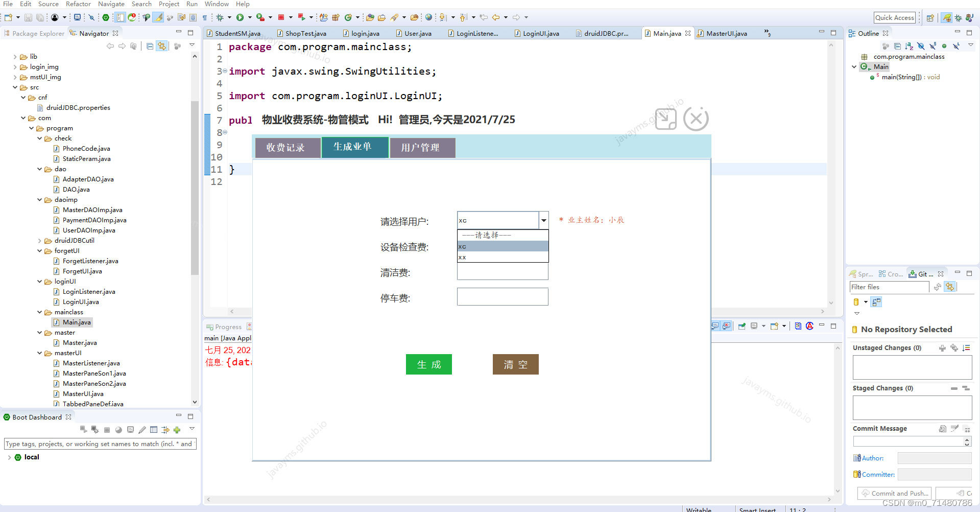Image resolution: width=980 pixels, height=512 pixels.
Task: Click the Filter files input in Git Staging
Action: pos(889,287)
